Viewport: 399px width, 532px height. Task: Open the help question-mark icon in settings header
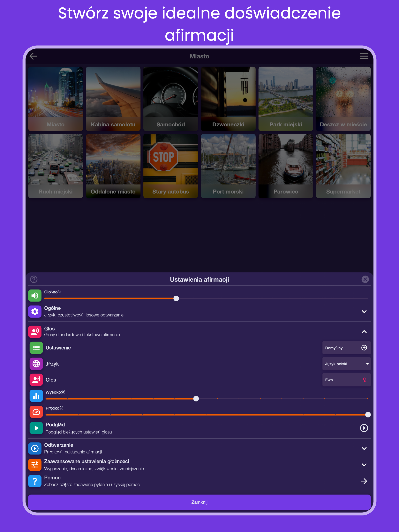[x=34, y=279]
